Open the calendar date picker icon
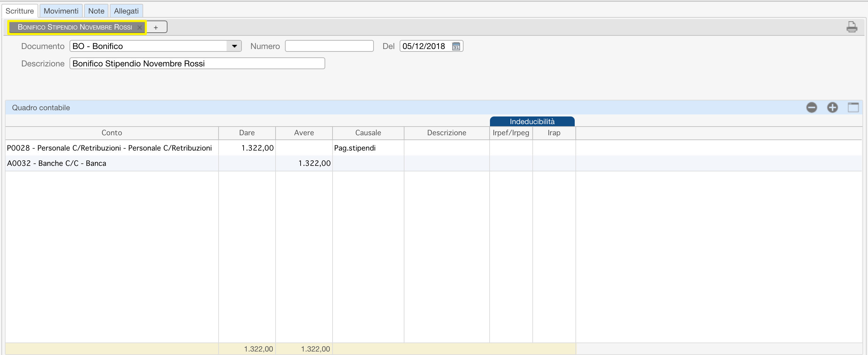 456,46
